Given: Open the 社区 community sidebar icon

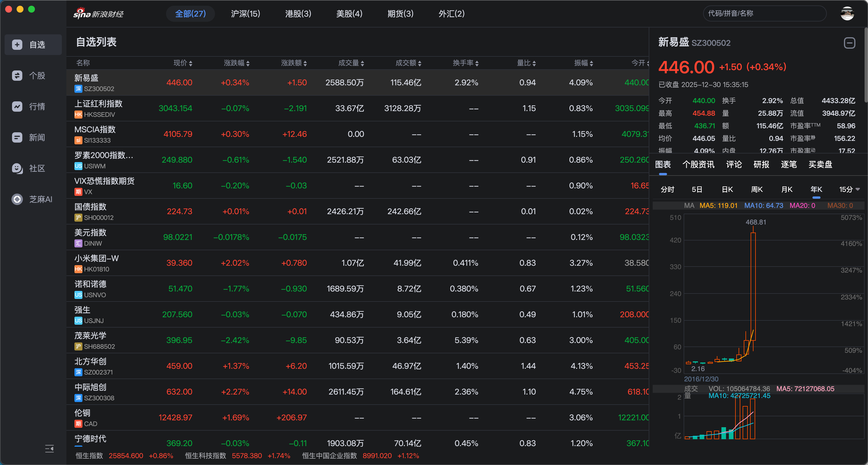Looking at the screenshot, I should pyautogui.click(x=17, y=168).
